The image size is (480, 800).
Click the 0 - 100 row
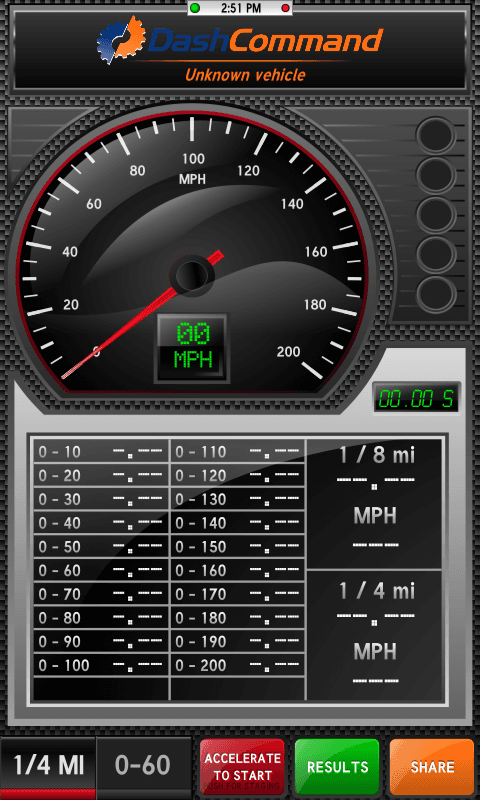pyautogui.click(x=100, y=665)
